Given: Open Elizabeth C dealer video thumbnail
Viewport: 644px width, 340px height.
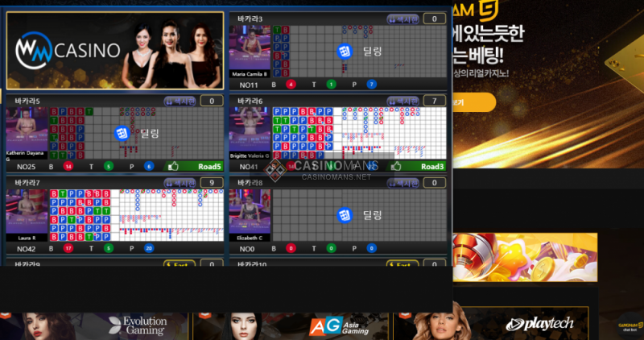Looking at the screenshot, I should (250, 215).
